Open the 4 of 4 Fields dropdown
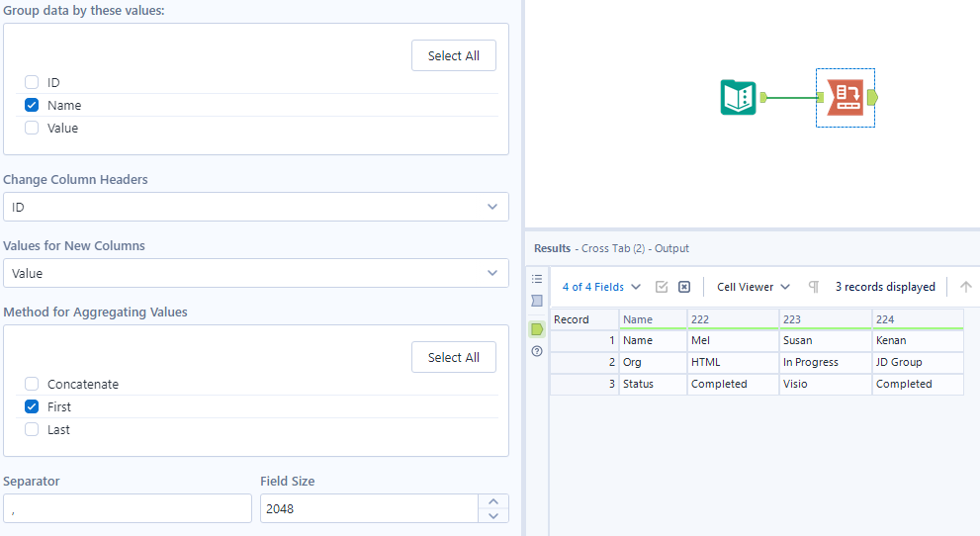Image resolution: width=980 pixels, height=536 pixels. (601, 287)
